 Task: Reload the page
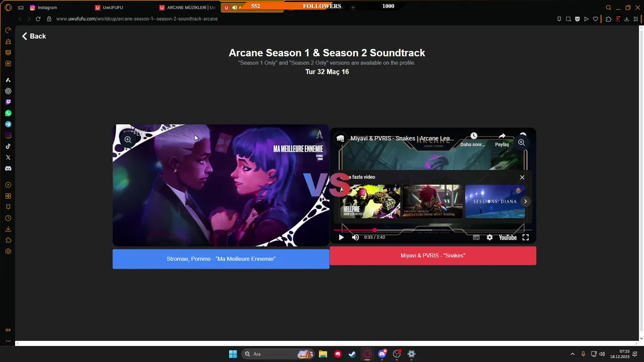pyautogui.click(x=38, y=19)
